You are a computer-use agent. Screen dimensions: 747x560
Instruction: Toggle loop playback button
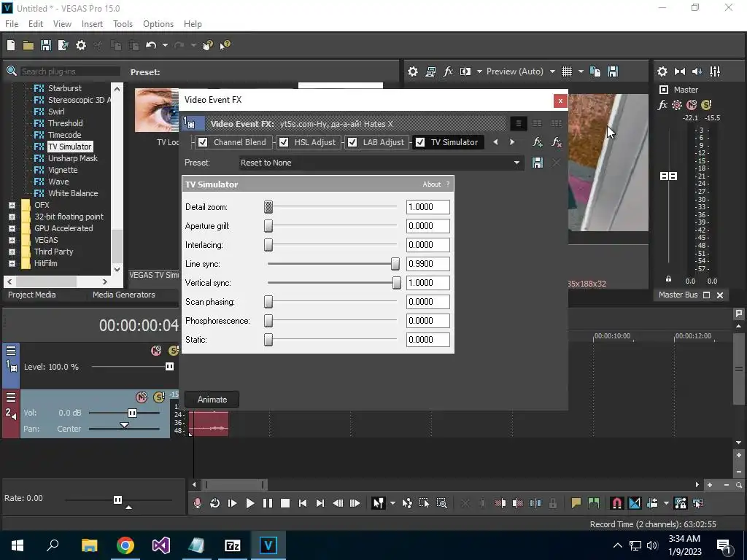[215, 503]
